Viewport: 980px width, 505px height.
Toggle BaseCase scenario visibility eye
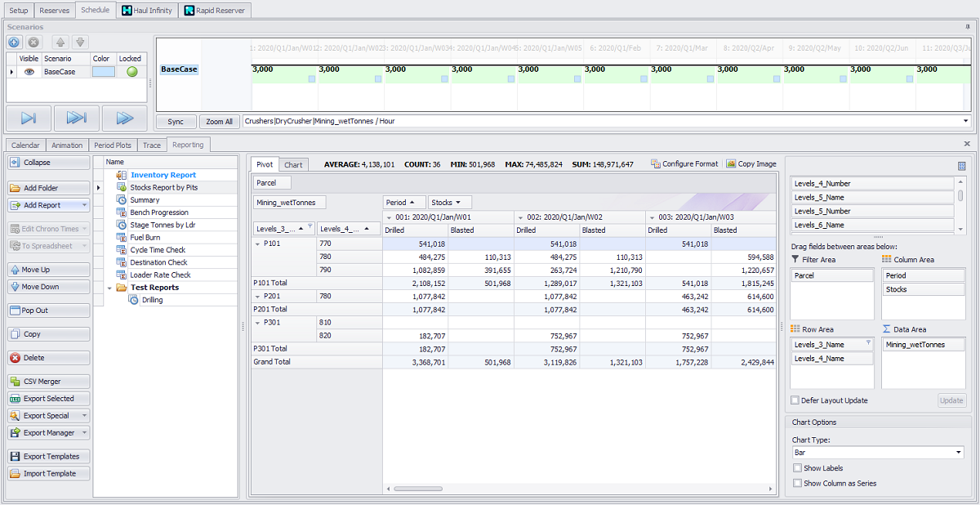pos(29,72)
